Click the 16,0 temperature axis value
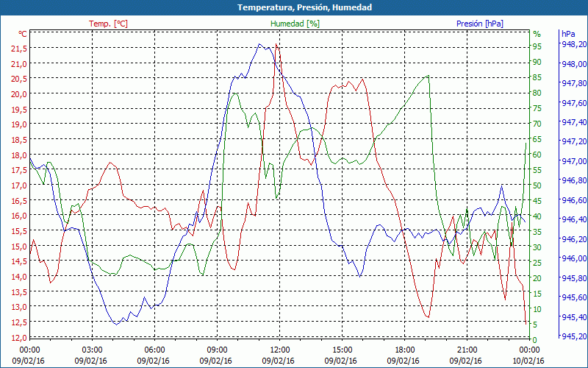The image size is (588, 368). 20,216
